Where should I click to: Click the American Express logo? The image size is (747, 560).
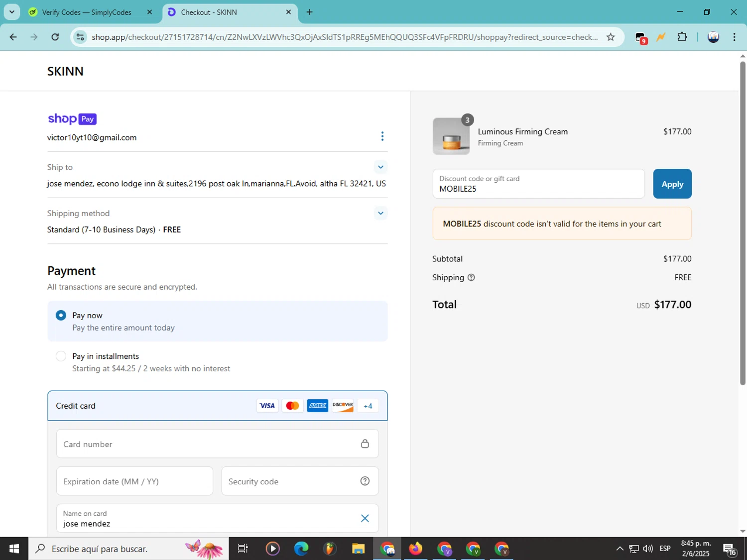(x=318, y=406)
